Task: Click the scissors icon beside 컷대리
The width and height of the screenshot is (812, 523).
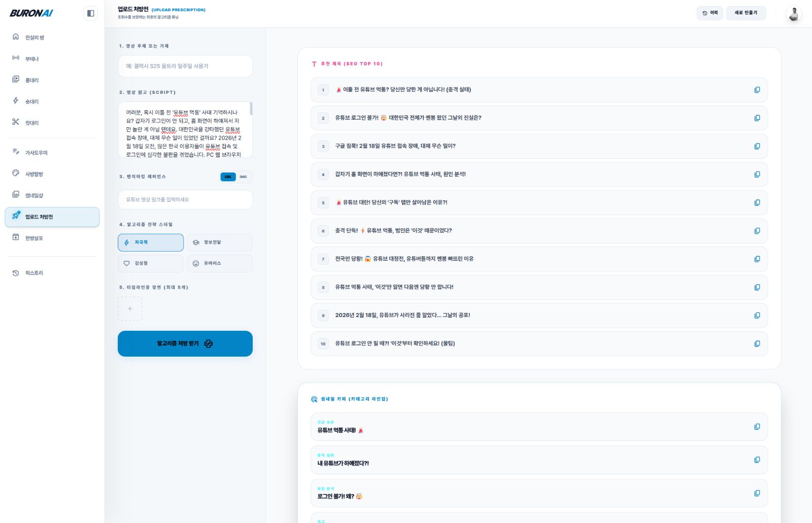Action: coord(16,122)
